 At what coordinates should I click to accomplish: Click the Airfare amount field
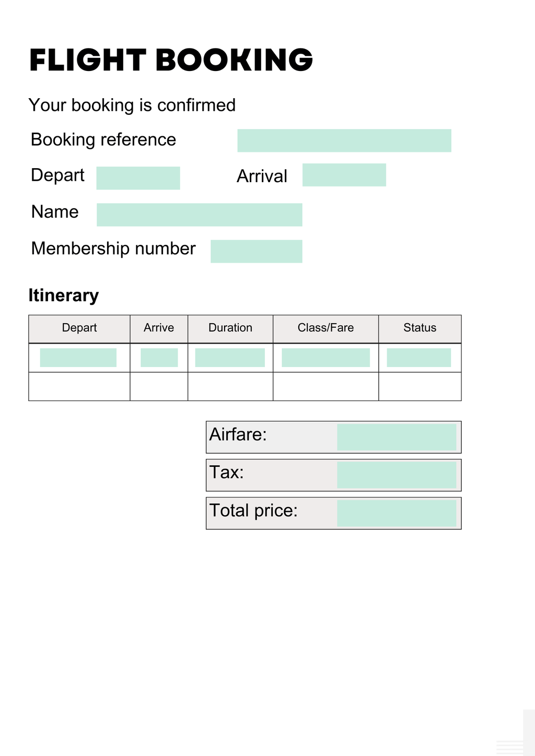tap(397, 437)
